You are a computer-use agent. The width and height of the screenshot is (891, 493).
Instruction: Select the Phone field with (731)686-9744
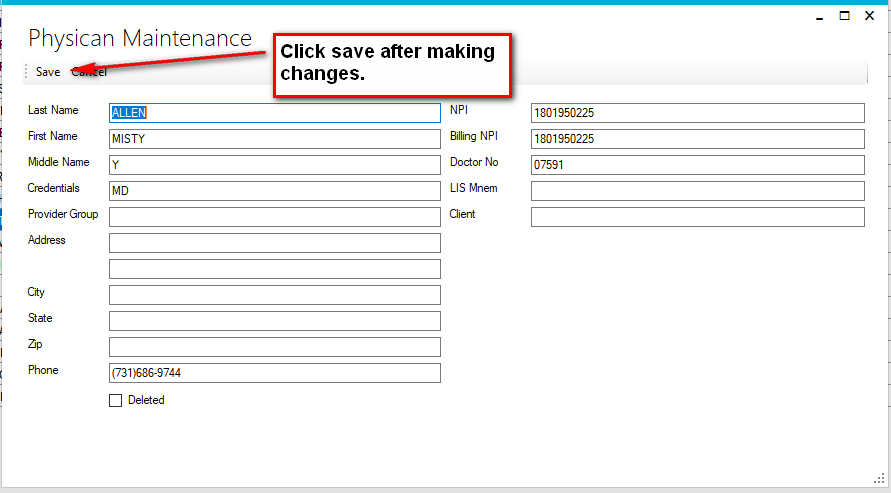[274, 373]
